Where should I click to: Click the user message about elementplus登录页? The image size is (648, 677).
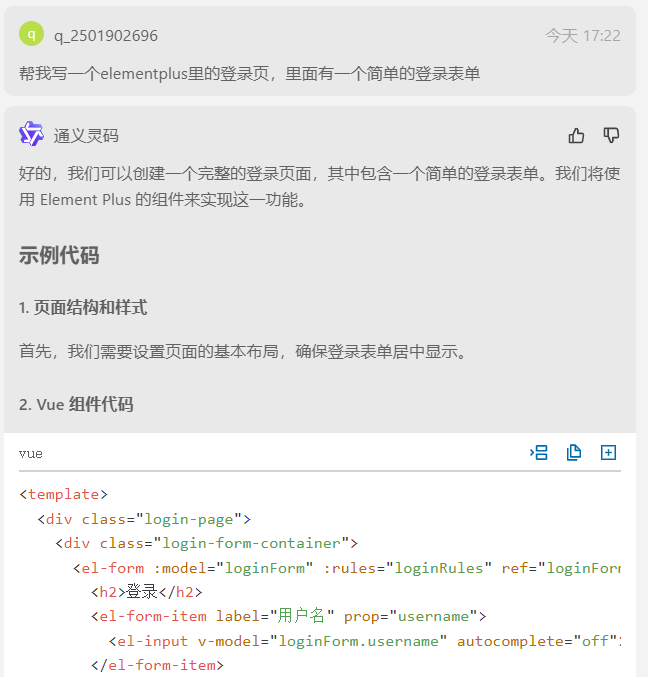[249, 73]
